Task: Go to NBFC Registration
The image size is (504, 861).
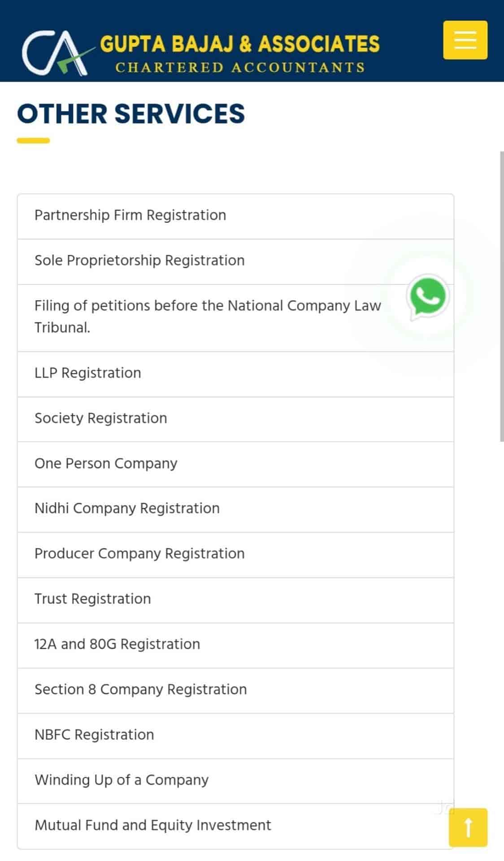Action: (x=94, y=735)
